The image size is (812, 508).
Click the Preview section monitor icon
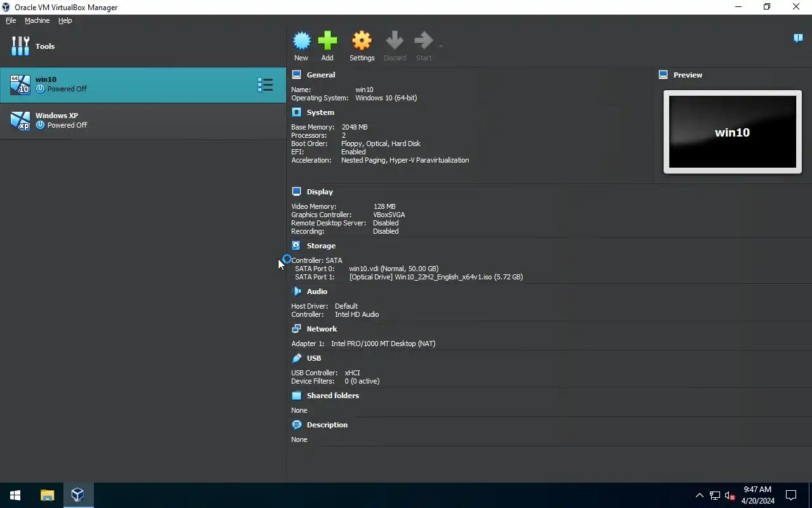pos(663,74)
